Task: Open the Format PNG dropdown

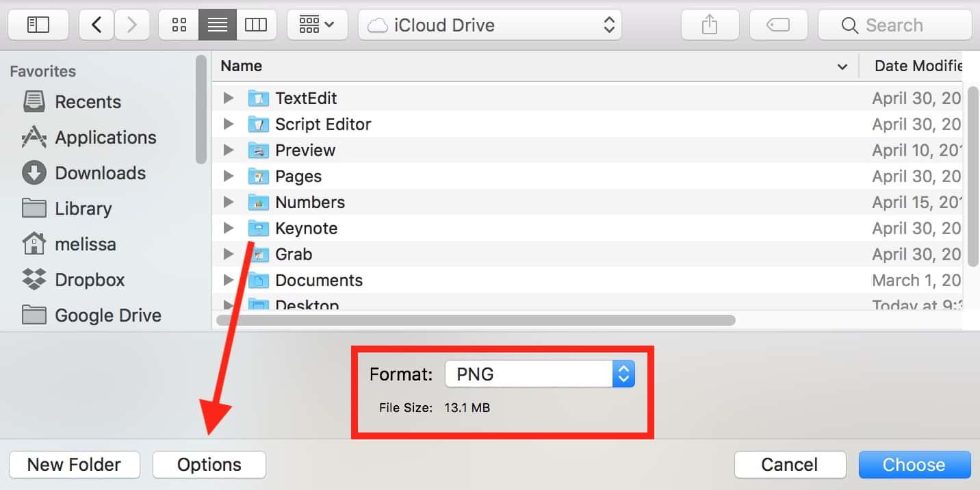Action: [540, 374]
